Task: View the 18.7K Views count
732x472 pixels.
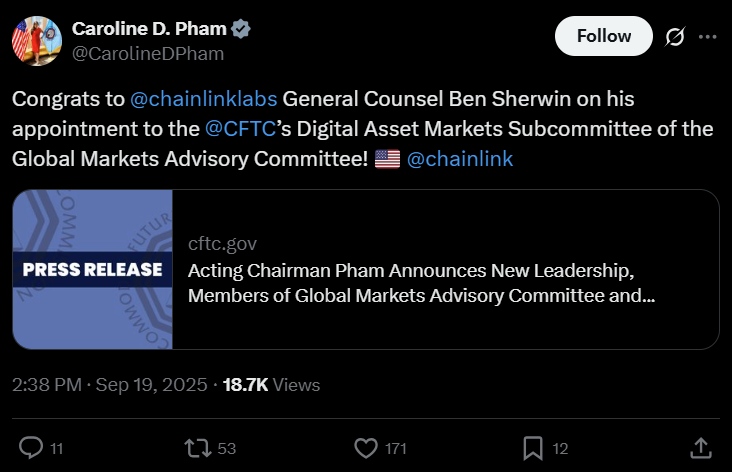Action: pos(270,385)
